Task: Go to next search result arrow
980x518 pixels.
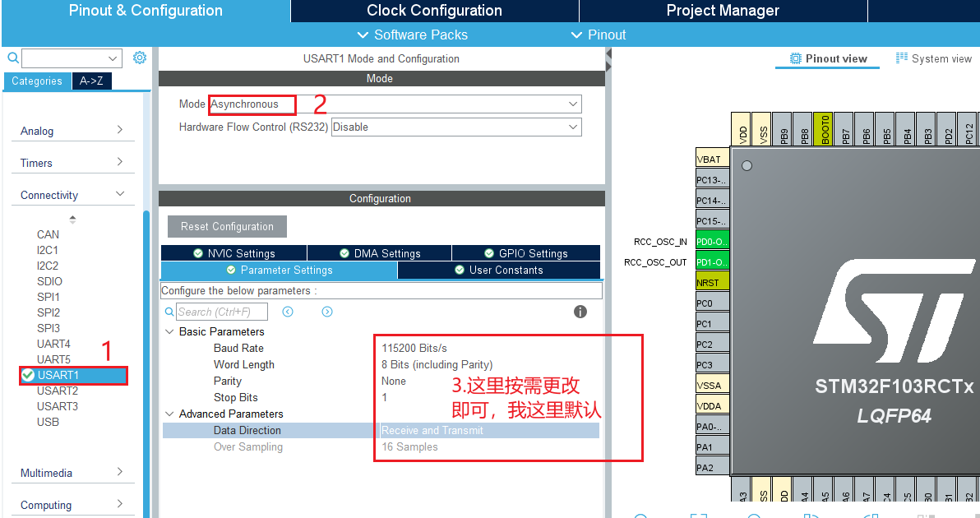Action: pyautogui.click(x=327, y=312)
